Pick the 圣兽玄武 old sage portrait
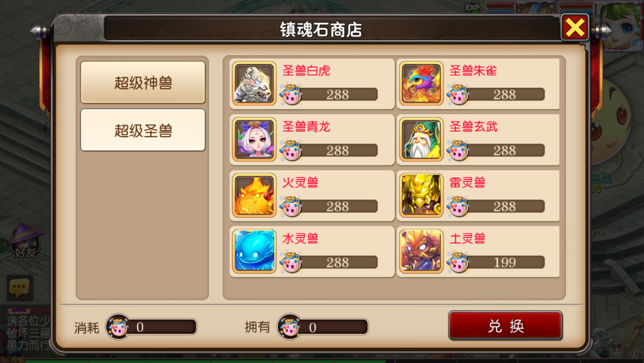644x363 pixels. 421,139
